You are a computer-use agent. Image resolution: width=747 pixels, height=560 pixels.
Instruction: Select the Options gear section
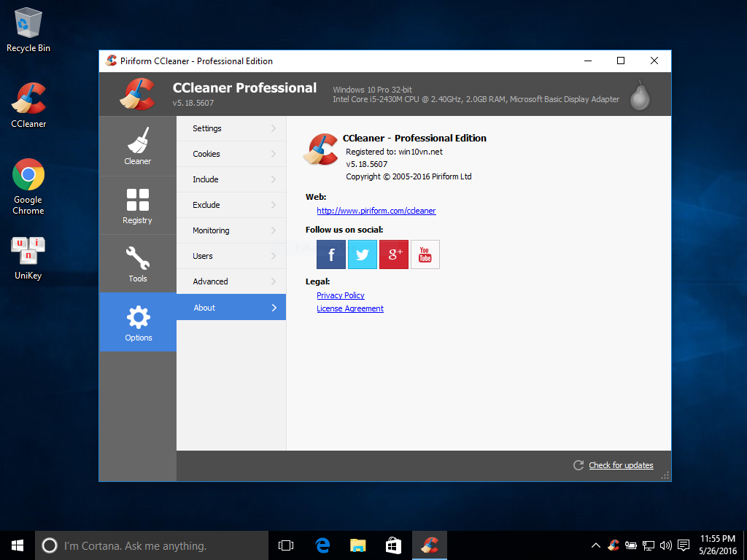(138, 322)
